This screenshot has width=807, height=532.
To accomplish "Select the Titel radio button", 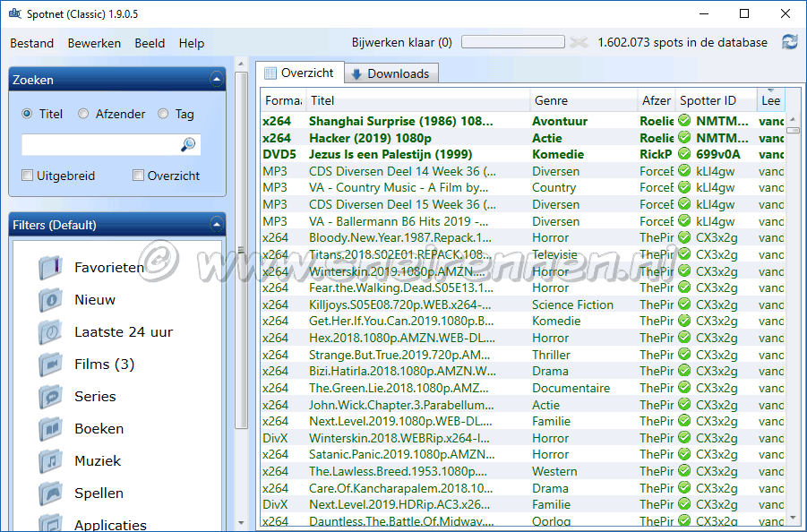I will click(27, 114).
